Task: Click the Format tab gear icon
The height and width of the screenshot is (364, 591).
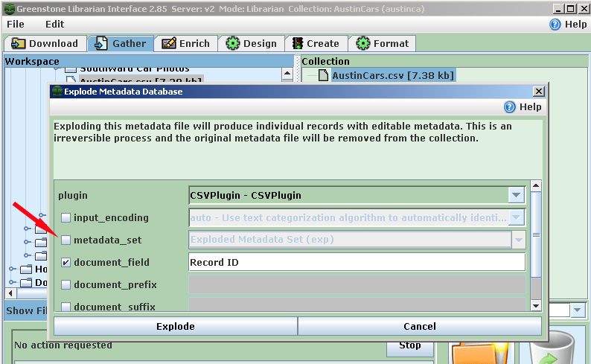Action: [363, 44]
